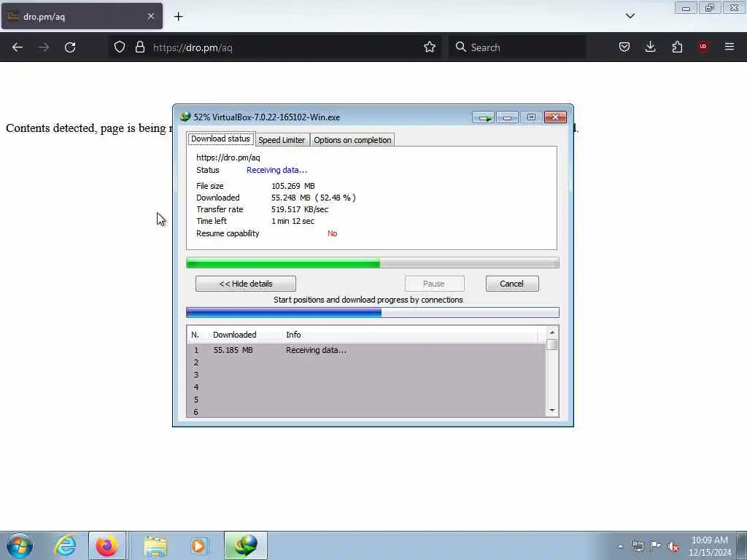Switch to the Speed Limiter tab
The width and height of the screenshot is (747, 560).
(x=282, y=140)
